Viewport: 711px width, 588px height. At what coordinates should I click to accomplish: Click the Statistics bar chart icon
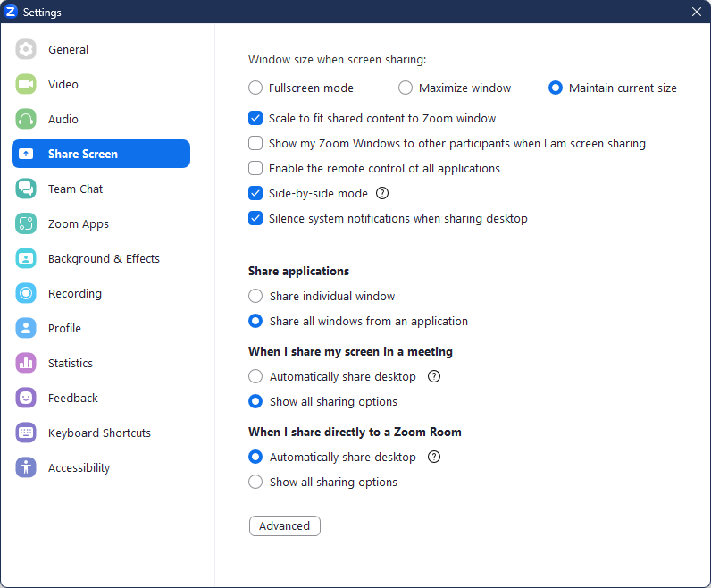click(x=26, y=363)
